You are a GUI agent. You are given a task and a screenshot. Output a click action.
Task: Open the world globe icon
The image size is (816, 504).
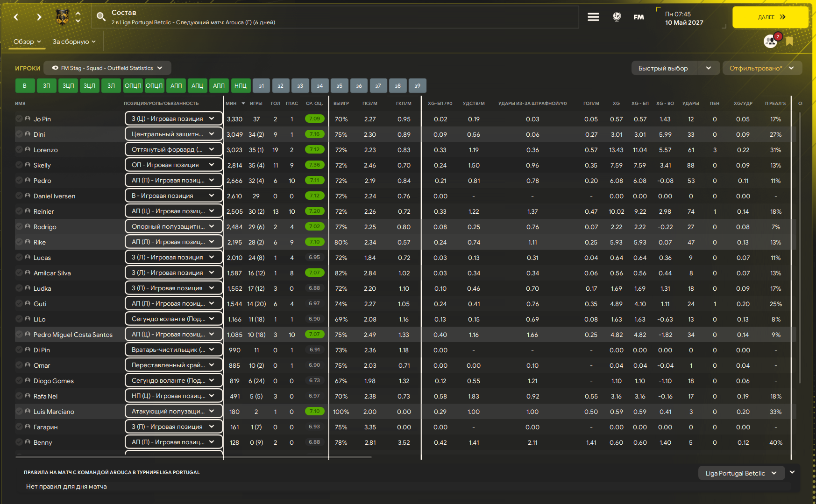pos(617,17)
